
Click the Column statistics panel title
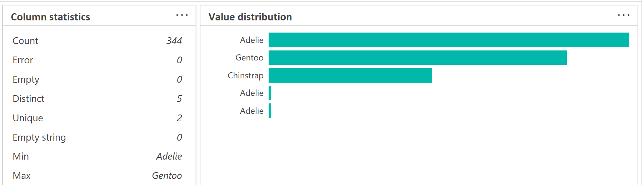click(x=50, y=17)
